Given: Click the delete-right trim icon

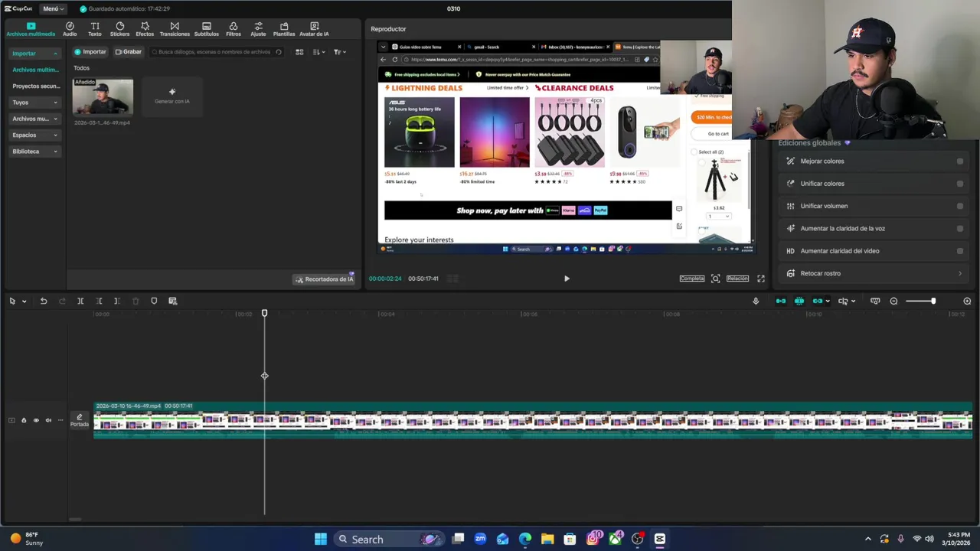Looking at the screenshot, I should click(x=117, y=301).
